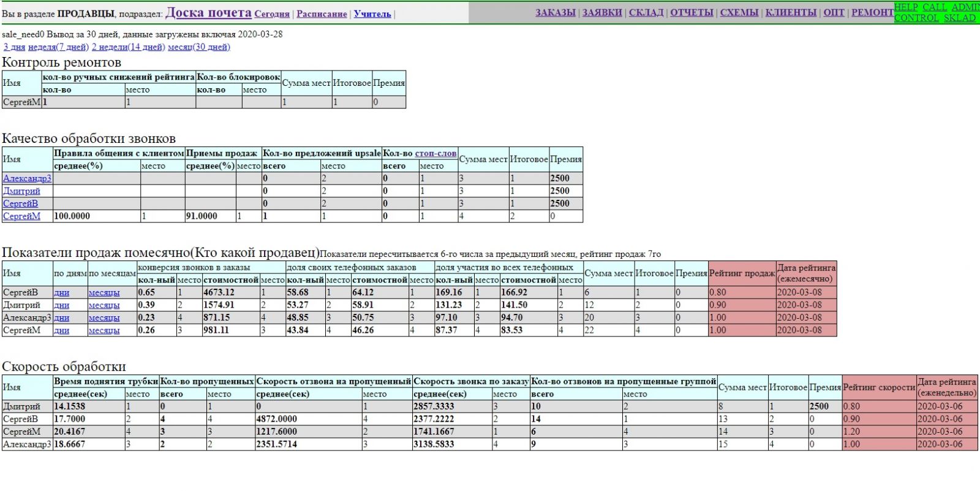Open the Расписание page
This screenshot has width=980, height=491.
coord(322,14)
